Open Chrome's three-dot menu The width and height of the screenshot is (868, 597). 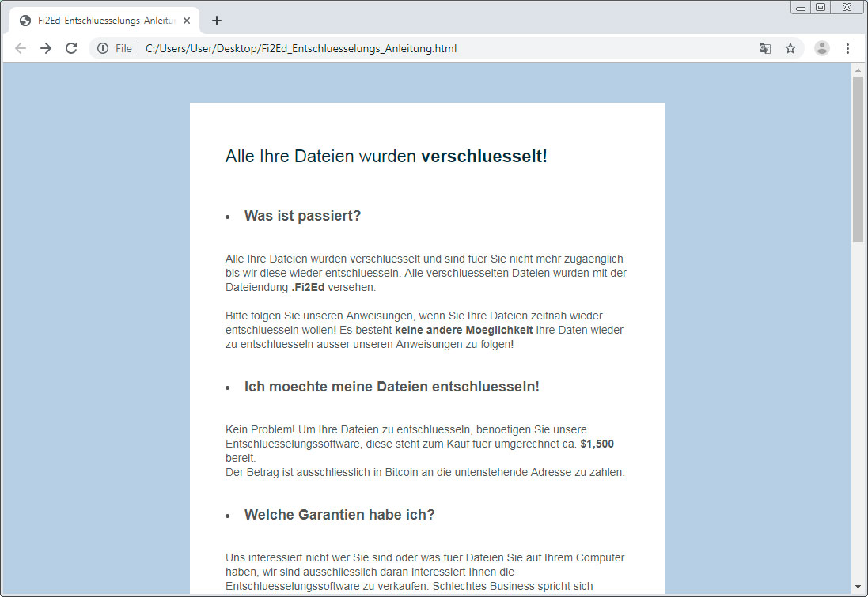pos(847,49)
